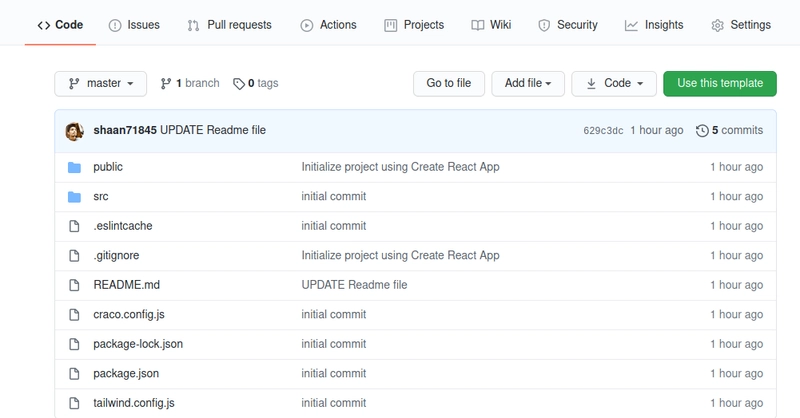View the 5 commits history
Viewport: 800px width, 418px height.
[730, 130]
